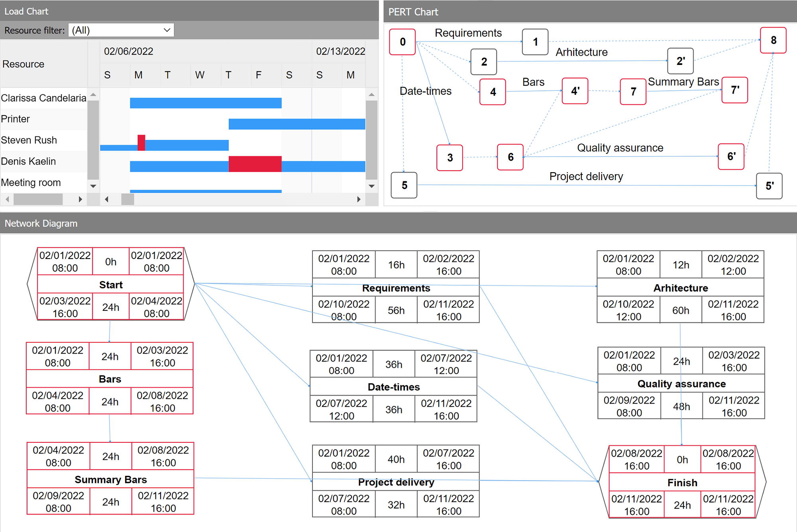The width and height of the screenshot is (797, 532).
Task: Click the Quality assurance label in the PERT Chart
Action: [x=620, y=147]
